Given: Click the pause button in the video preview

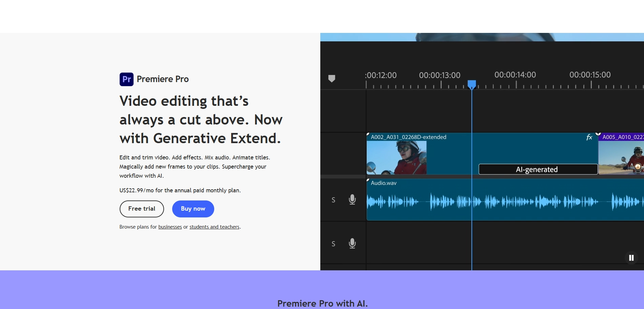Looking at the screenshot, I should pyautogui.click(x=631, y=258).
